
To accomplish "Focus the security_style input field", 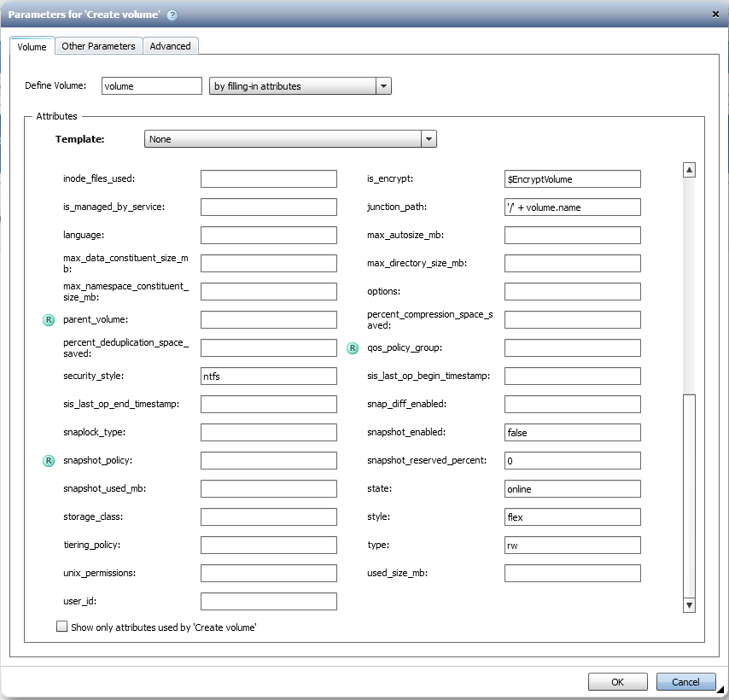I will tap(268, 376).
